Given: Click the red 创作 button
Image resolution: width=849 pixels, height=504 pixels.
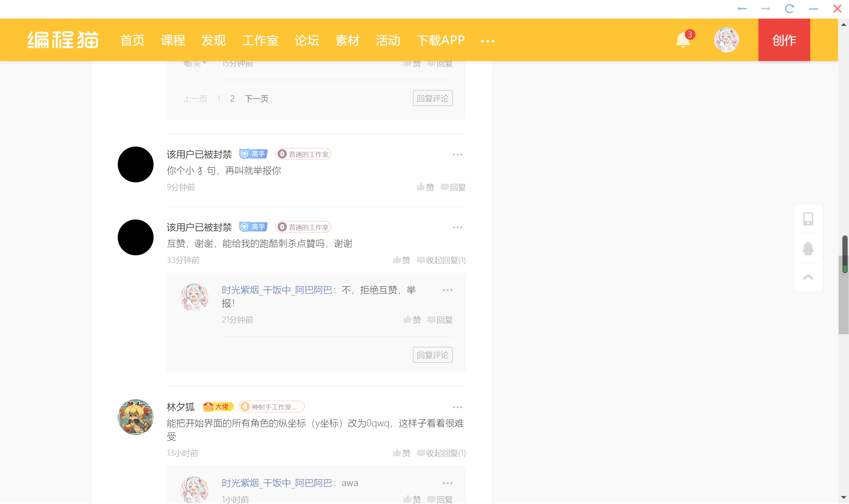Looking at the screenshot, I should click(784, 40).
